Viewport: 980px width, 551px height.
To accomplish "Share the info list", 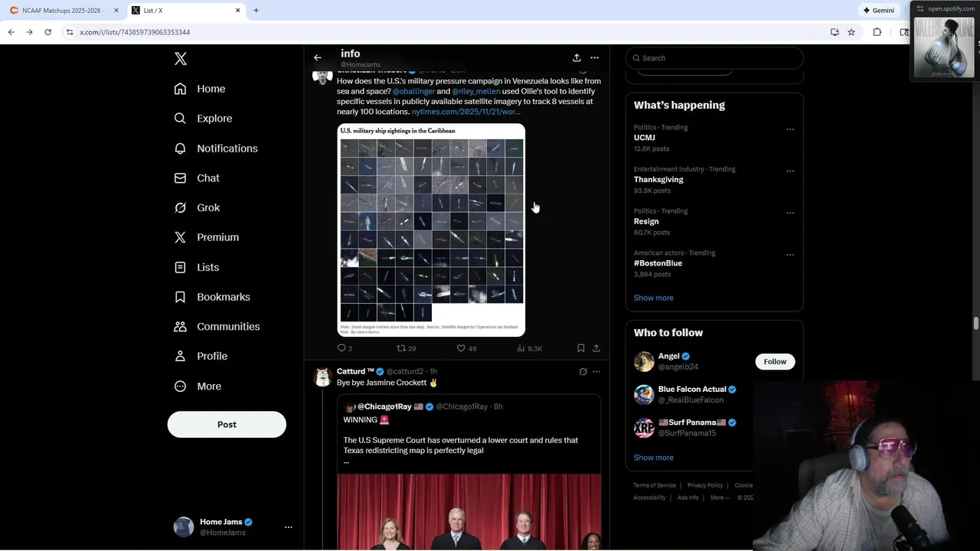I will (577, 57).
